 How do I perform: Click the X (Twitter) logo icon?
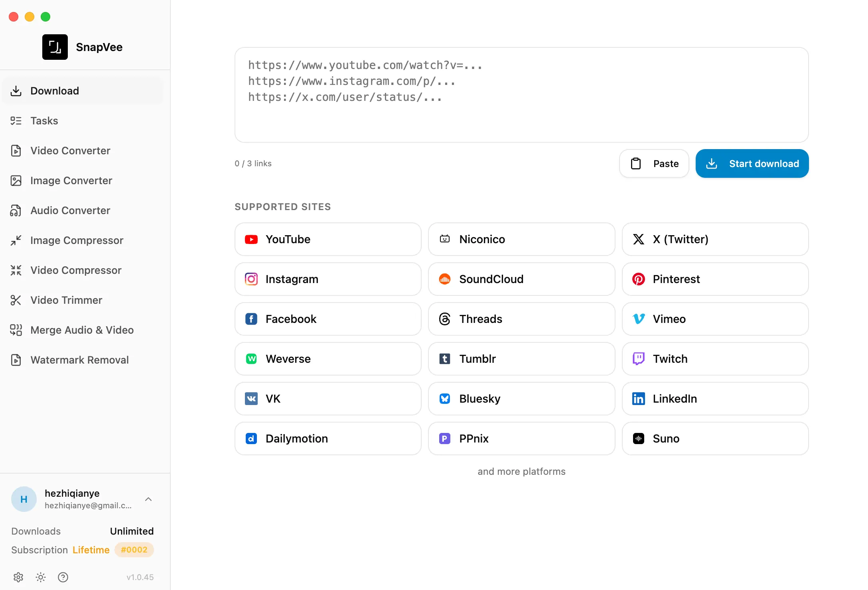pyautogui.click(x=639, y=239)
